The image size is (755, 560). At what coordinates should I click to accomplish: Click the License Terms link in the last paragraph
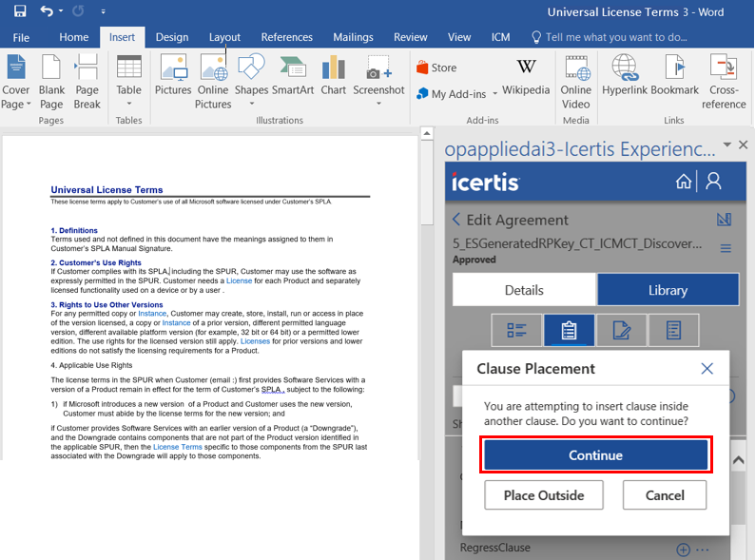(x=177, y=447)
